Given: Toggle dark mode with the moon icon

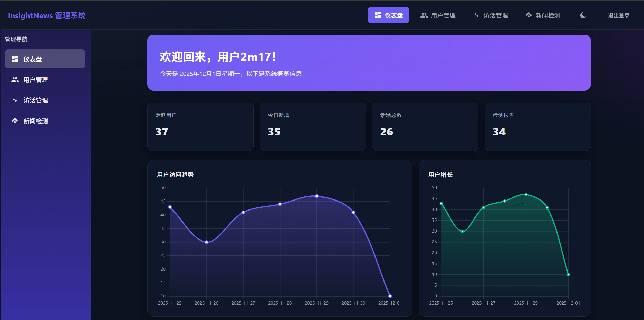Looking at the screenshot, I should [x=583, y=15].
